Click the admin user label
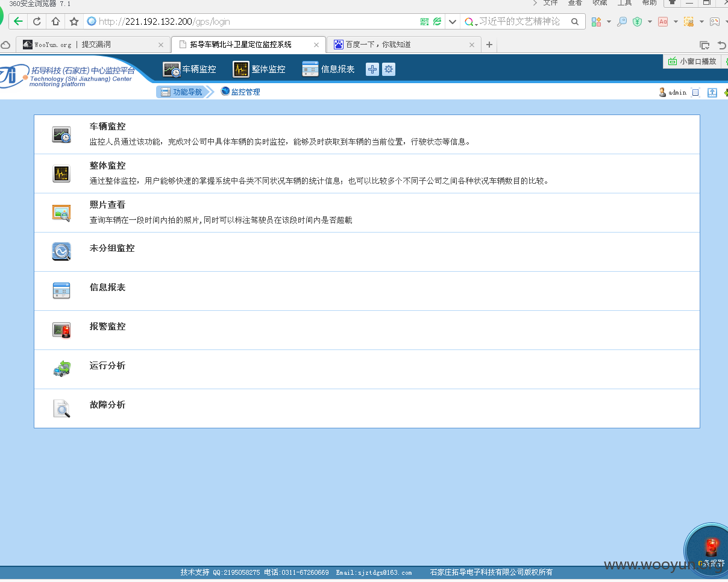Screen dimensions: 728x582 click(x=677, y=93)
